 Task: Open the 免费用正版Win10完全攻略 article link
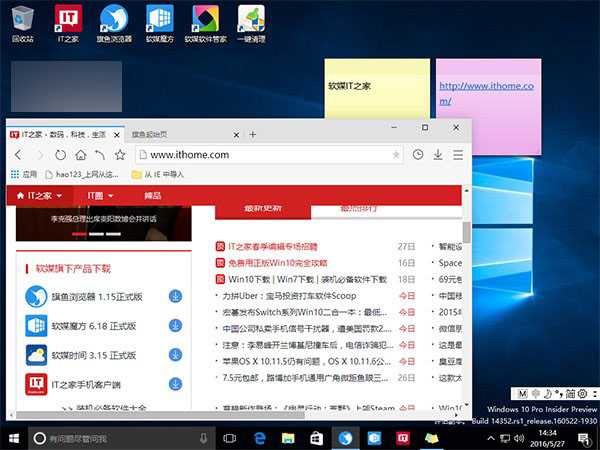tap(285, 262)
